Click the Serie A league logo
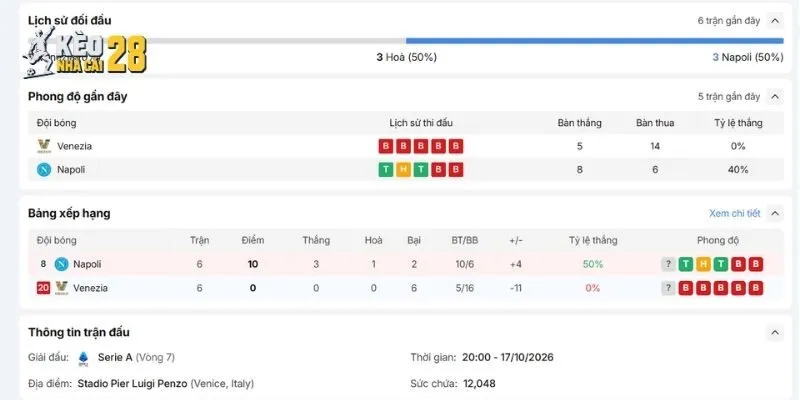Viewport: 800px width, 400px height. pos(83,358)
